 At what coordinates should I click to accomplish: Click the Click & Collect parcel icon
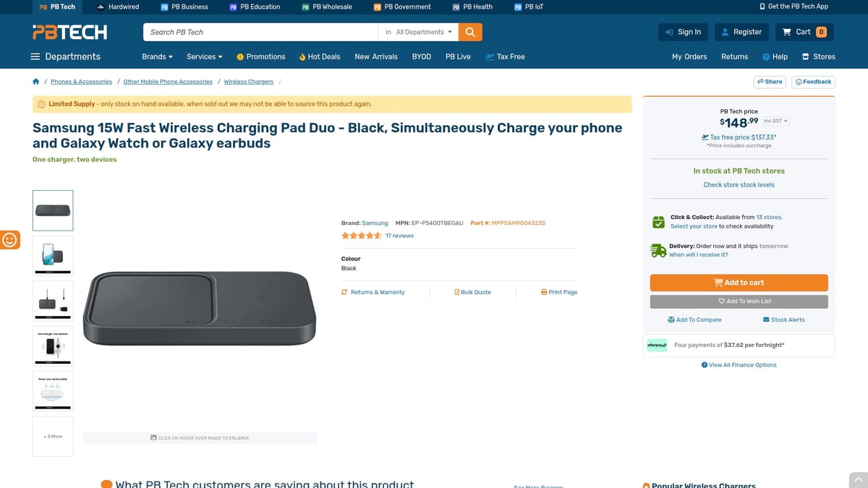pyautogui.click(x=658, y=221)
